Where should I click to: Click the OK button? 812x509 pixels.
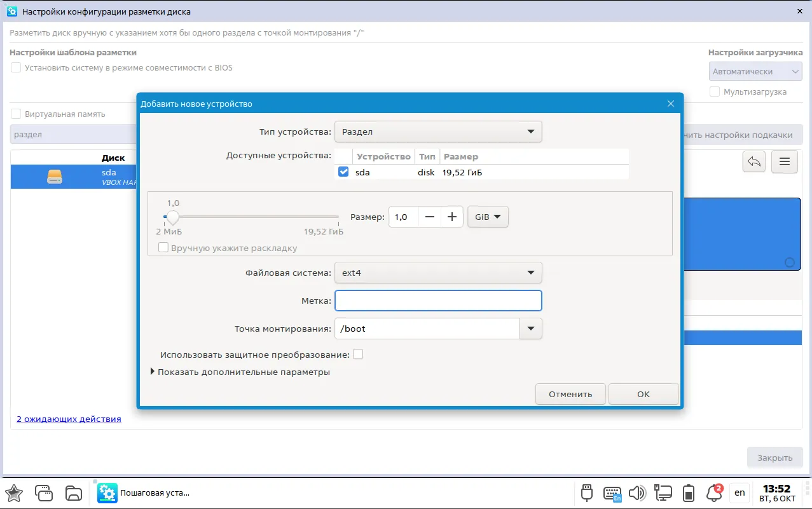[643, 394]
